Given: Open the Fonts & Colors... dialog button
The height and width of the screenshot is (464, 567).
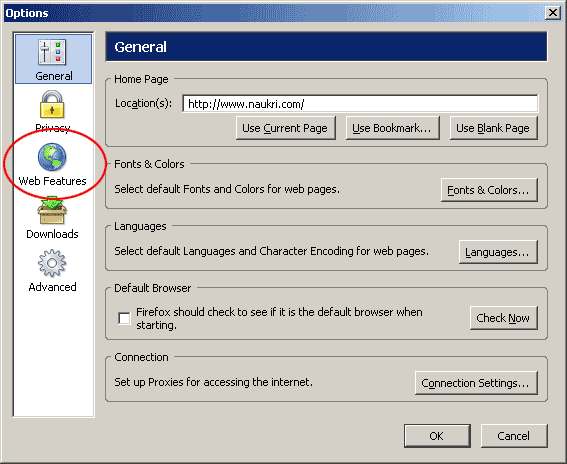Looking at the screenshot, I should point(489,190).
